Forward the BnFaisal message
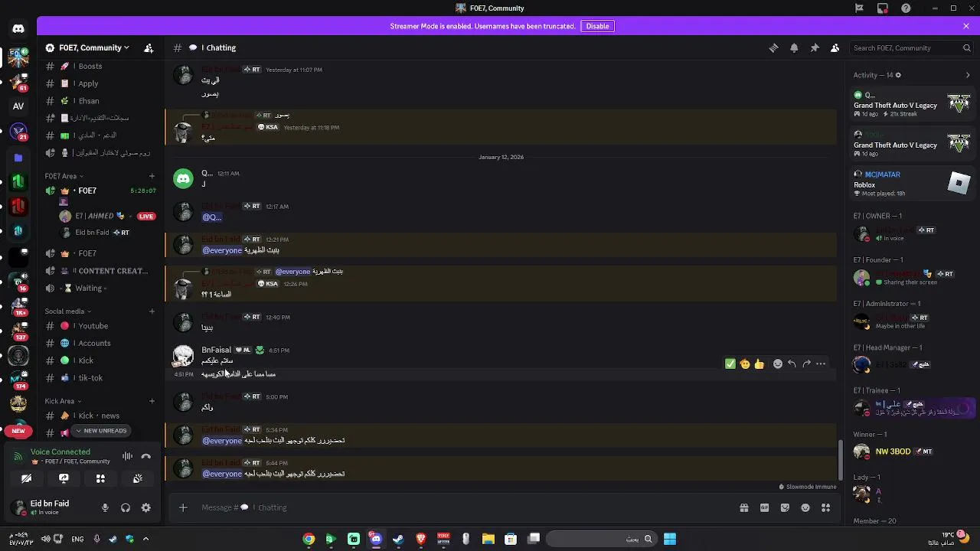Viewport: 980px width, 551px height. 806,364
